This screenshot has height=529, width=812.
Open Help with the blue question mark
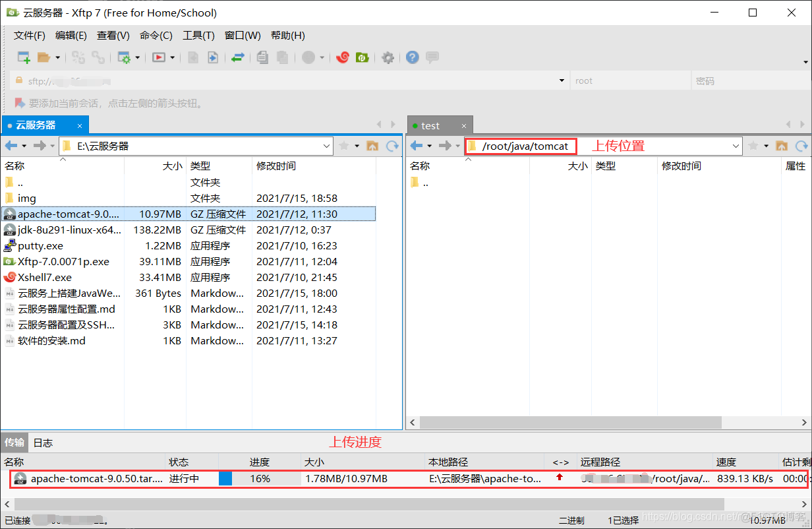coord(413,57)
